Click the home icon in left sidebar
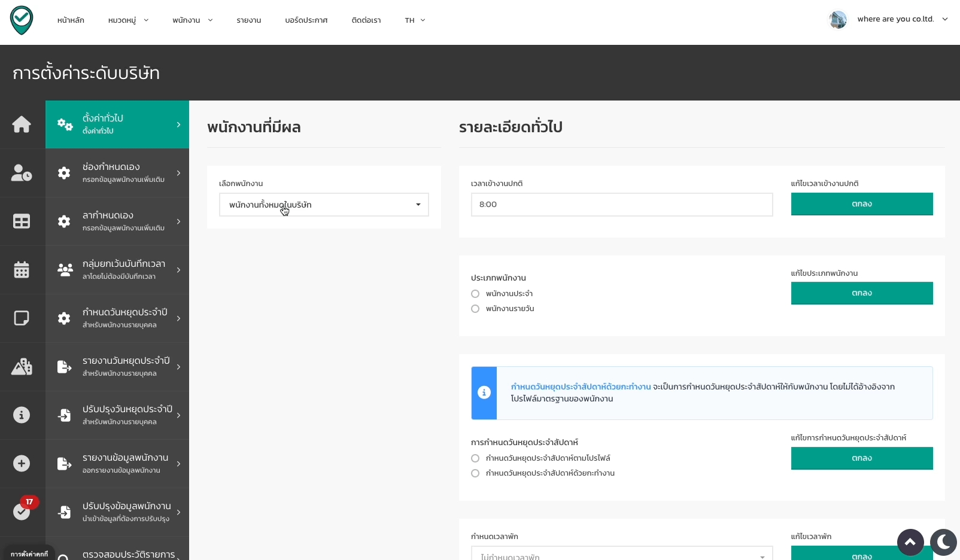 tap(22, 124)
